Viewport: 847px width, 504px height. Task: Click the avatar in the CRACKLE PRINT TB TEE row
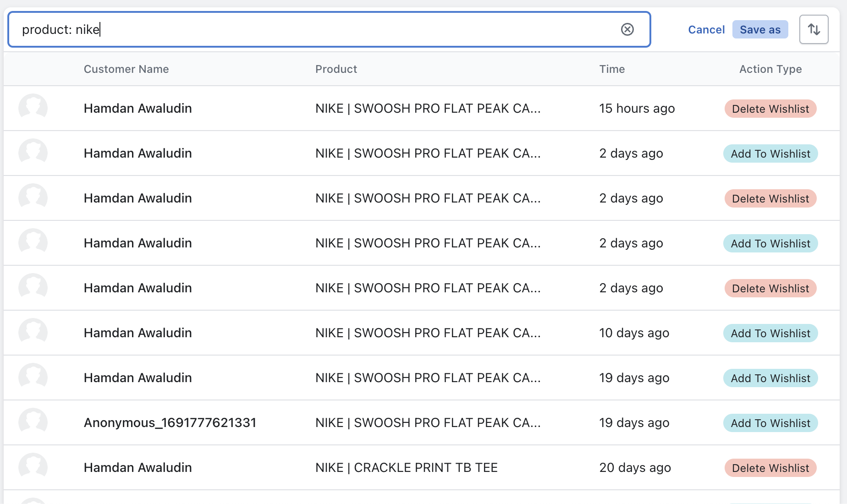(33, 467)
